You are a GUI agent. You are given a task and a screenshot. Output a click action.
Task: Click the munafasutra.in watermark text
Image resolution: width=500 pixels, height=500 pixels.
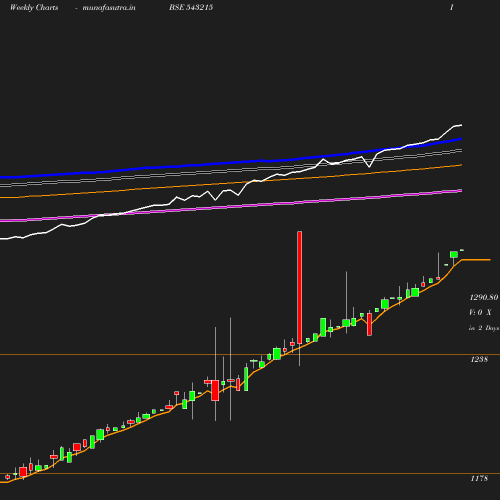point(109,8)
